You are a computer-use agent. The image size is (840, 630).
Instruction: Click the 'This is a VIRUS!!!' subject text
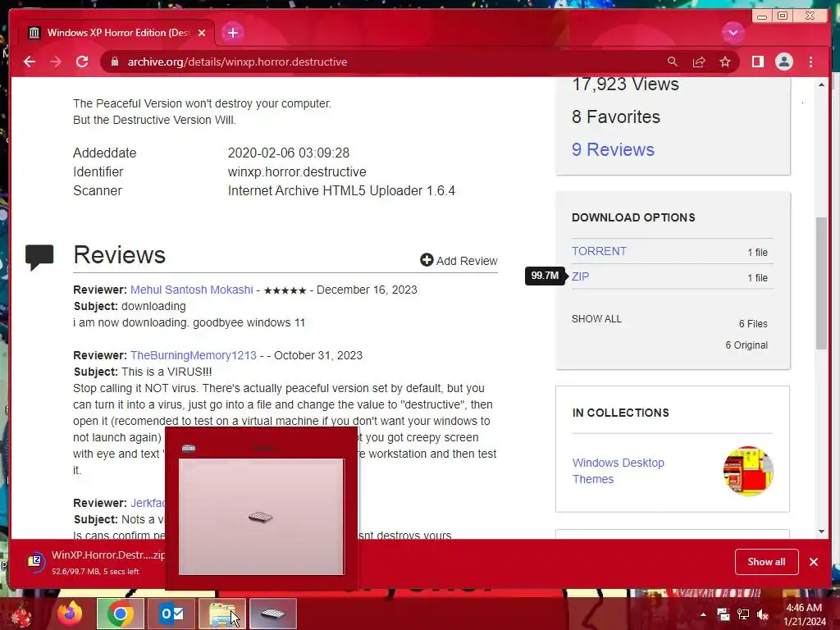(x=167, y=372)
